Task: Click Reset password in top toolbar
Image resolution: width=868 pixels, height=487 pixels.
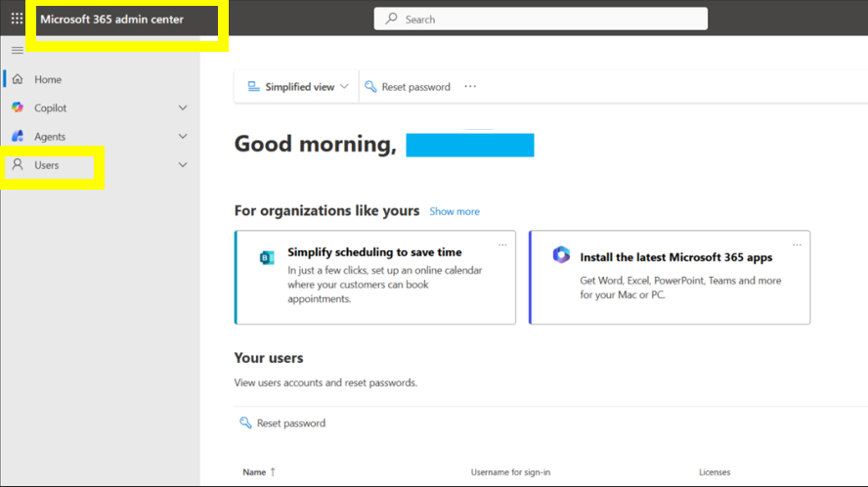Action: tap(408, 87)
